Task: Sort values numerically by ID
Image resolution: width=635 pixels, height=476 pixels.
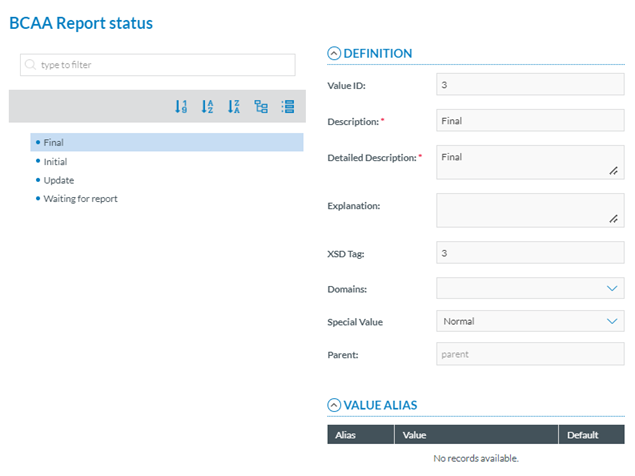Action: pos(181,107)
